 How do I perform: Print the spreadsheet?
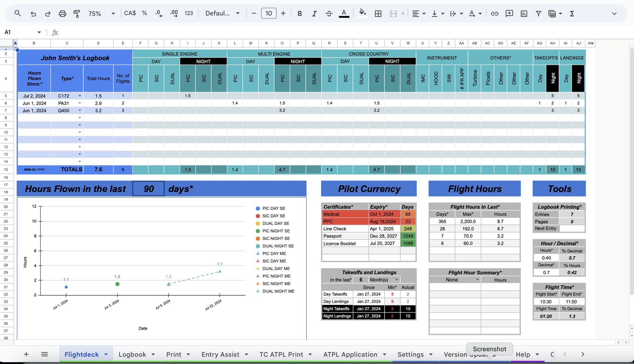(62, 14)
